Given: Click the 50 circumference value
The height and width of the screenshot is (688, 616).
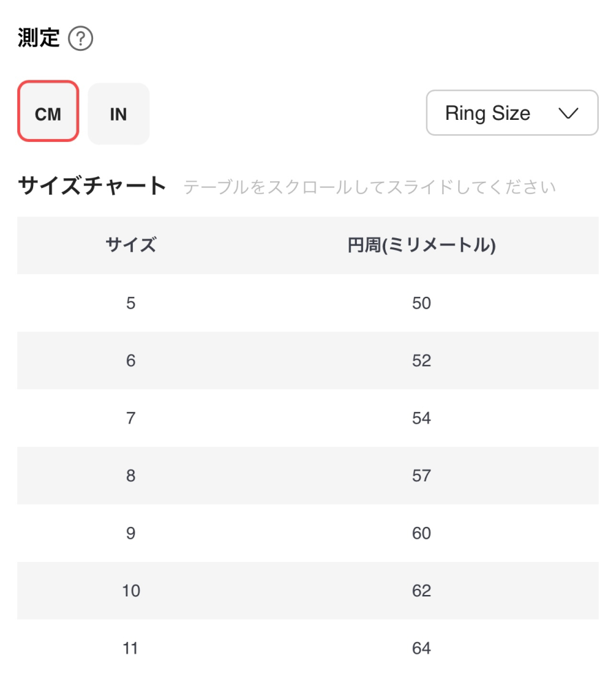Looking at the screenshot, I should 422,303.
